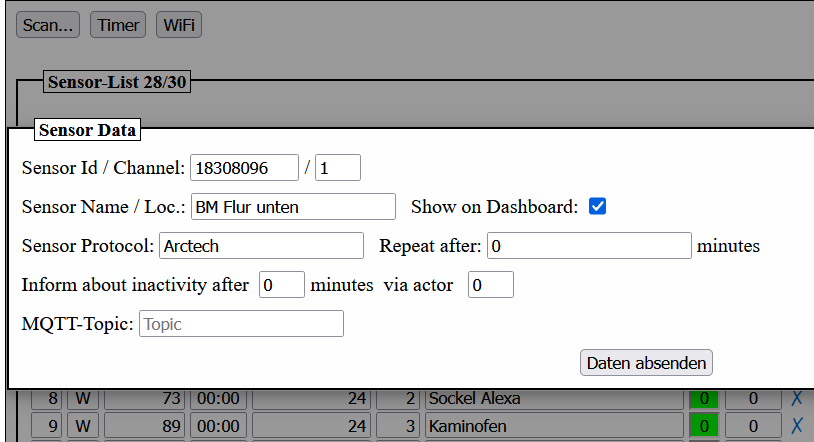The height and width of the screenshot is (442, 814).
Task: Delete the Sockel Alexa row with X
Action: [796, 398]
